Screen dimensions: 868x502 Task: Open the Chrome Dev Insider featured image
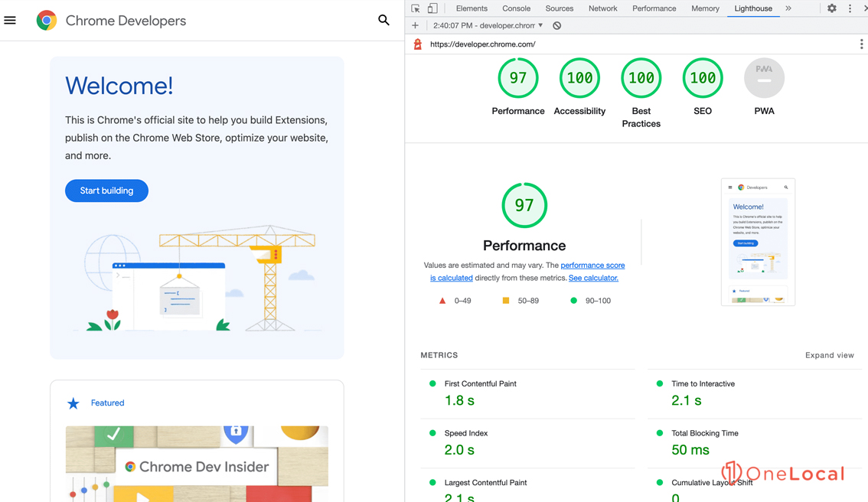point(197,464)
